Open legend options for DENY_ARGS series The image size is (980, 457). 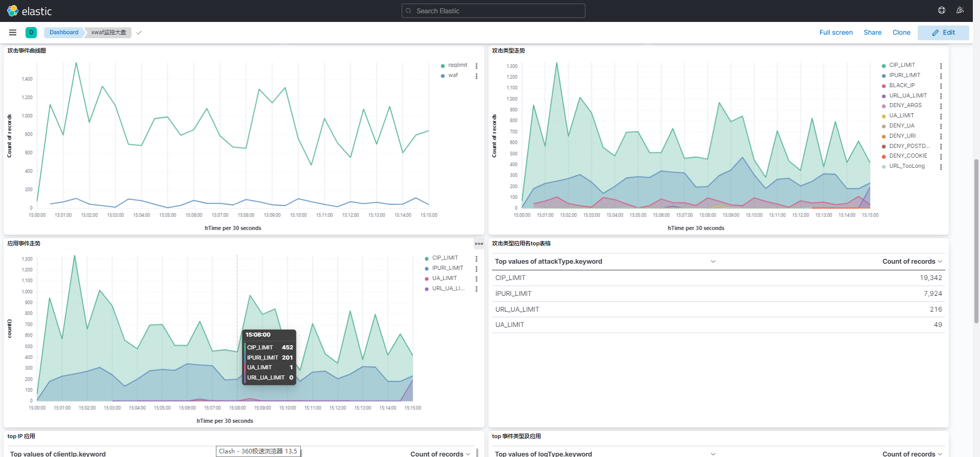pos(941,106)
